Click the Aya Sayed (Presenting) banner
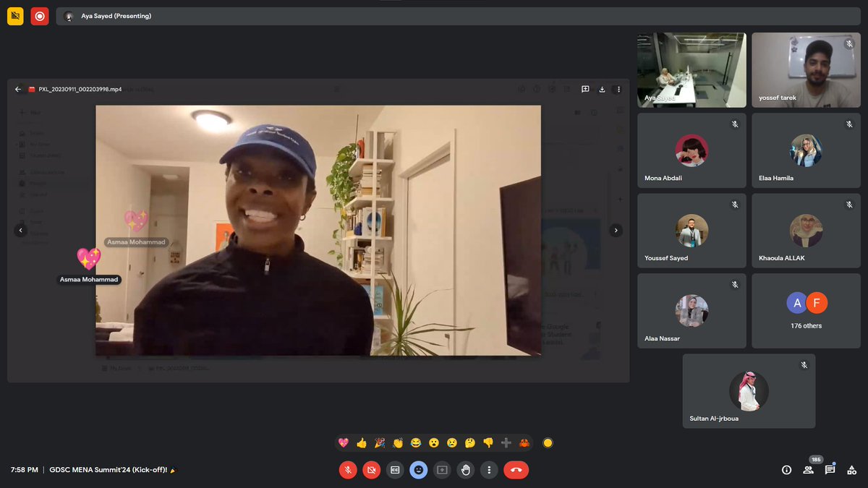Image resolution: width=868 pixels, height=488 pixels. [x=458, y=16]
